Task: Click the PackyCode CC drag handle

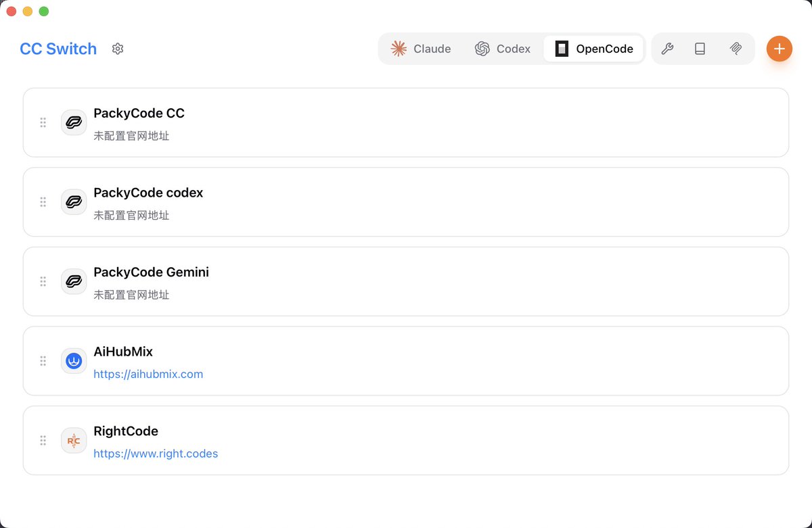Action: pos(43,122)
